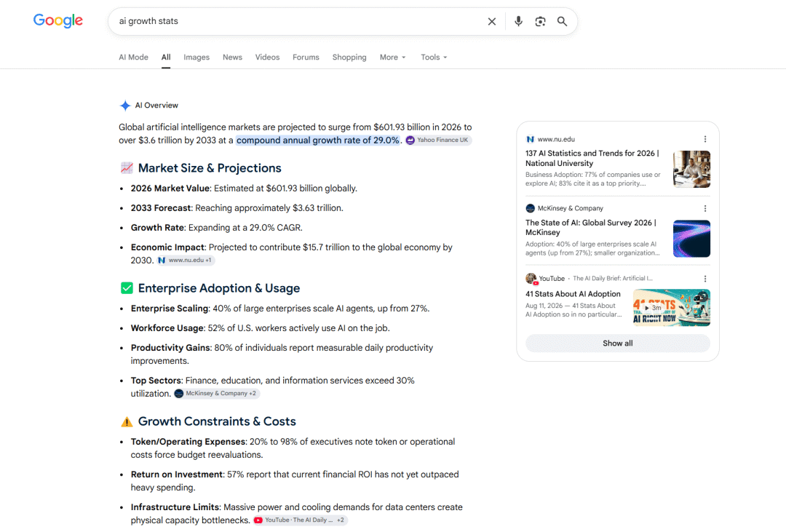This screenshot has width=786, height=532.
Task: Show all sources in the side panel
Action: (618, 343)
